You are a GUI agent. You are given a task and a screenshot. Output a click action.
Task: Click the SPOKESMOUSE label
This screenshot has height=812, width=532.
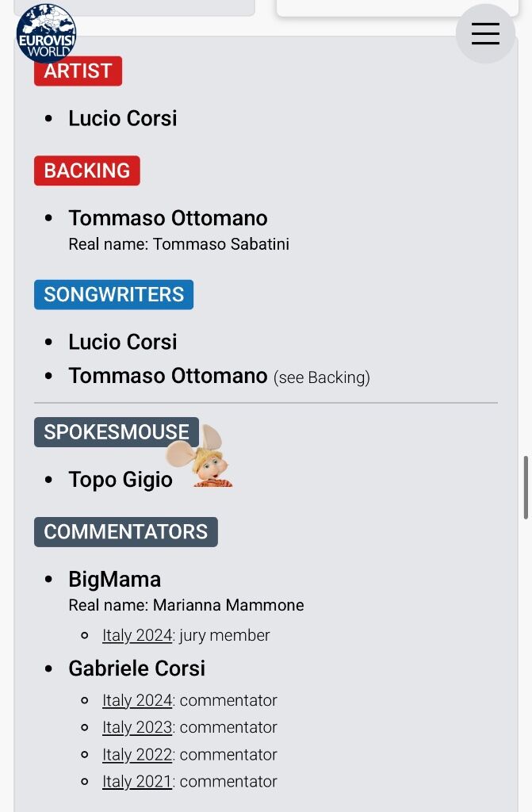(116, 432)
